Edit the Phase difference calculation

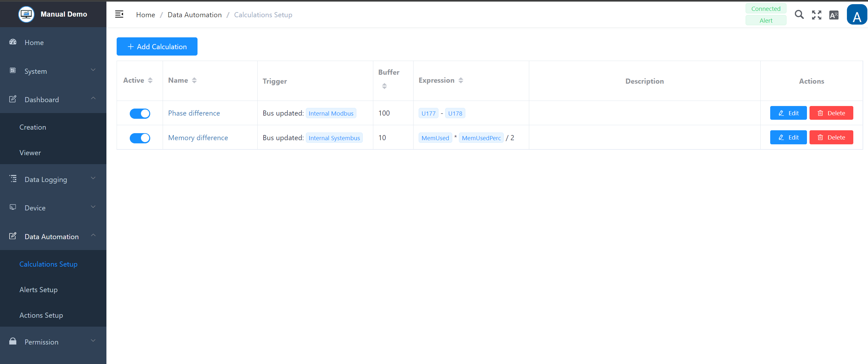[788, 113]
